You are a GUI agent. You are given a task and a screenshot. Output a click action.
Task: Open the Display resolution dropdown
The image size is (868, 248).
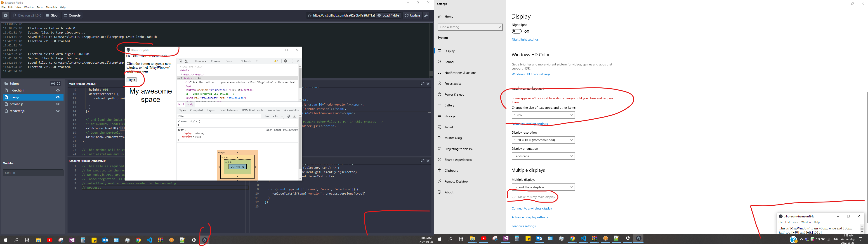(x=543, y=140)
